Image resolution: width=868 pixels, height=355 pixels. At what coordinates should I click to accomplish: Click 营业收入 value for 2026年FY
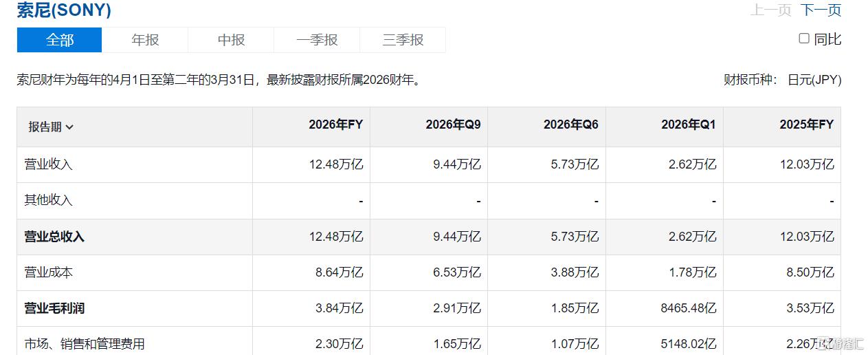[x=336, y=164]
